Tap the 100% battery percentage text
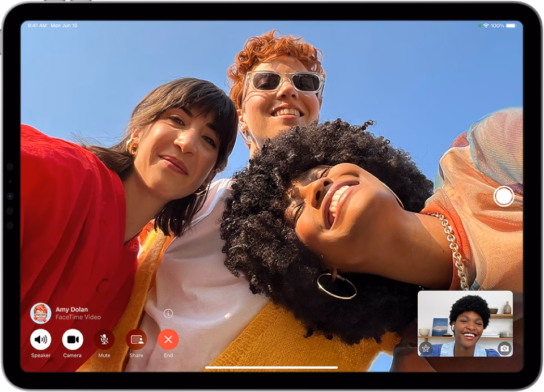This screenshot has width=544, height=392. [498, 24]
